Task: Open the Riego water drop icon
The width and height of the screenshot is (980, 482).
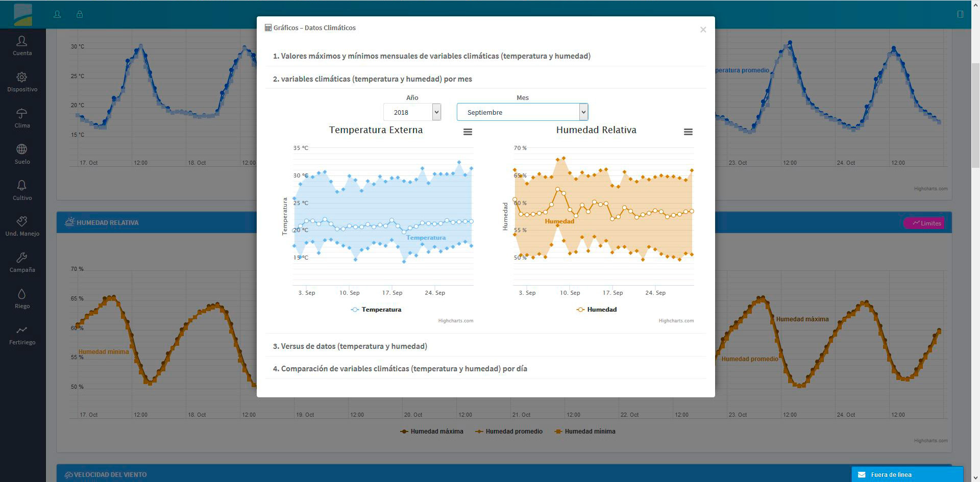Action: click(x=22, y=294)
